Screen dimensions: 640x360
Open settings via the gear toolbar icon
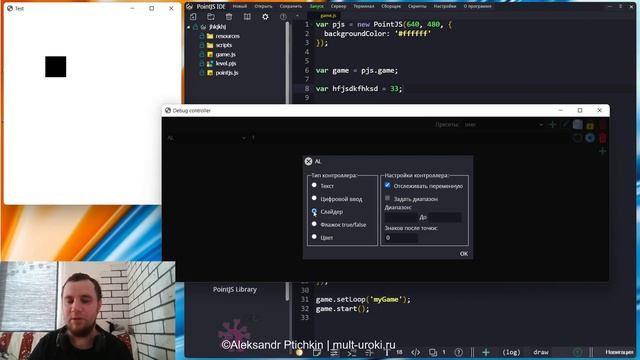[265, 17]
